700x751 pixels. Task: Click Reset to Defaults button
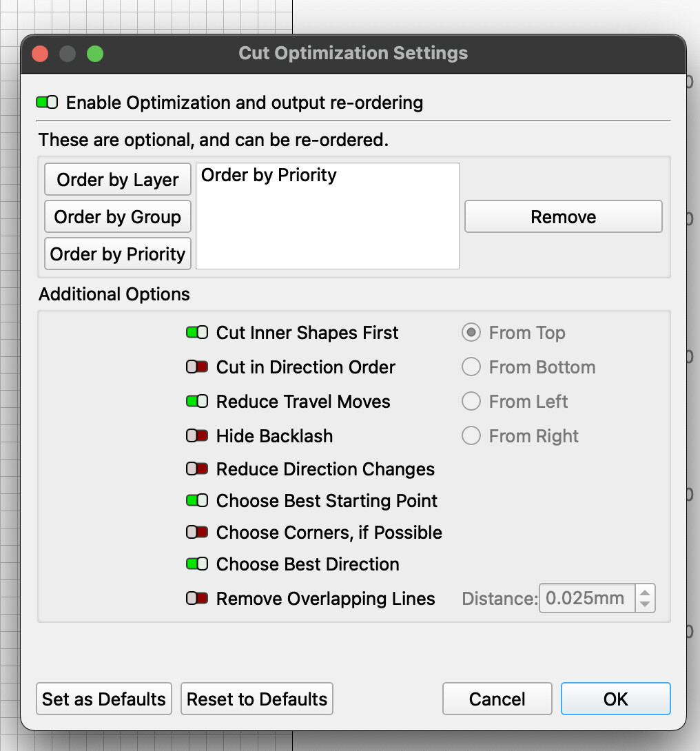point(257,699)
